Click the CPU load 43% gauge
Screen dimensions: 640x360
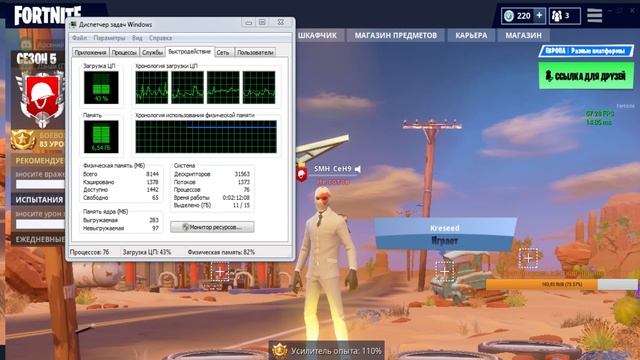(x=101, y=87)
